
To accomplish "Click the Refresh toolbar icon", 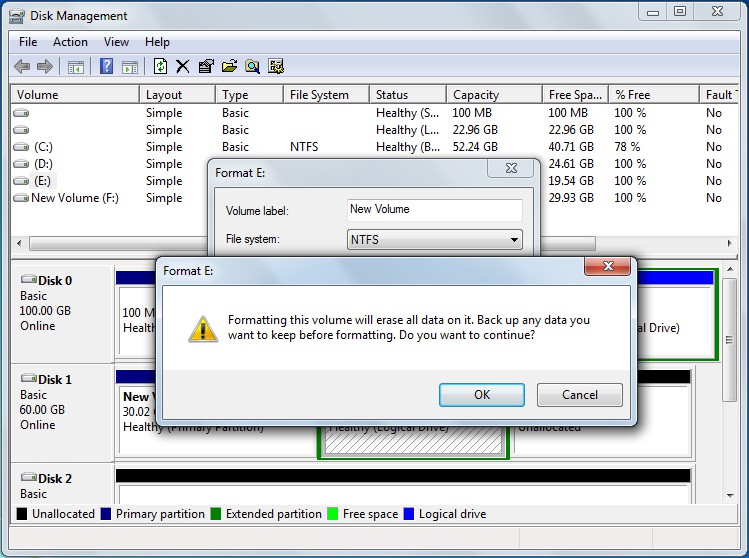I will pos(160,66).
